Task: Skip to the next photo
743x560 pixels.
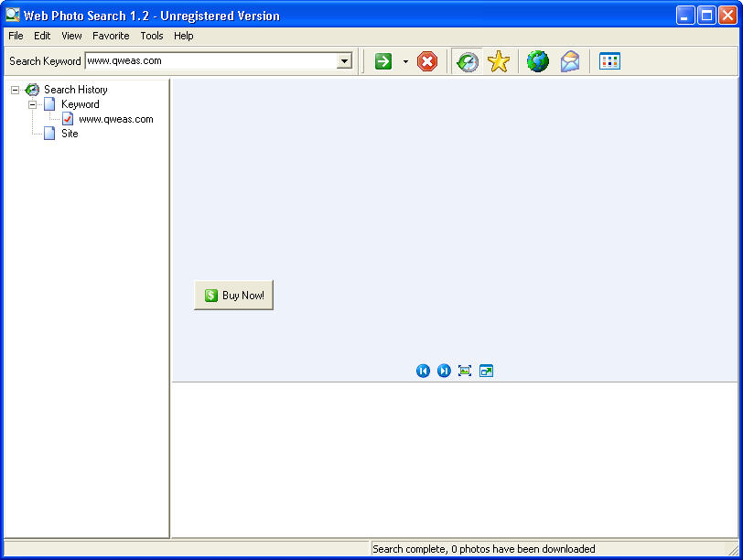Action: 444,371
